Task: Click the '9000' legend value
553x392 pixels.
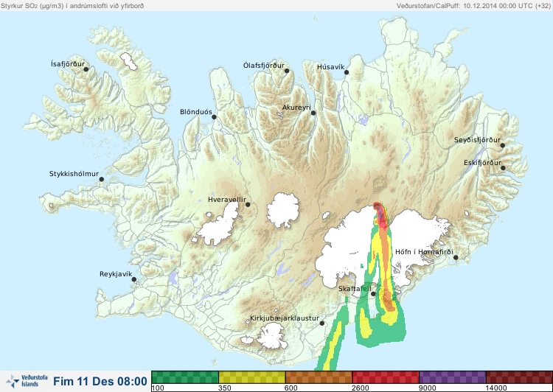Action: pyautogui.click(x=427, y=388)
